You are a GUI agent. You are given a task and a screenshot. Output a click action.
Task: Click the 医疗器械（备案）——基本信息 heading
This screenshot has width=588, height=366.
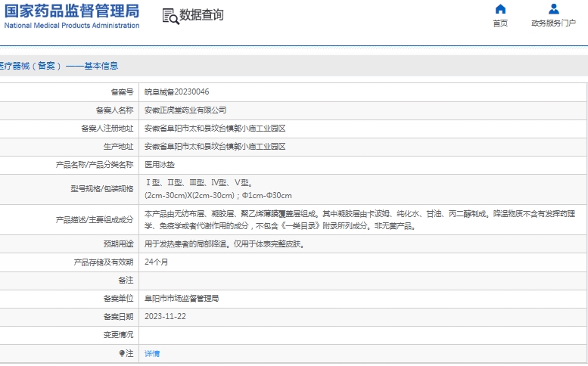pos(59,66)
